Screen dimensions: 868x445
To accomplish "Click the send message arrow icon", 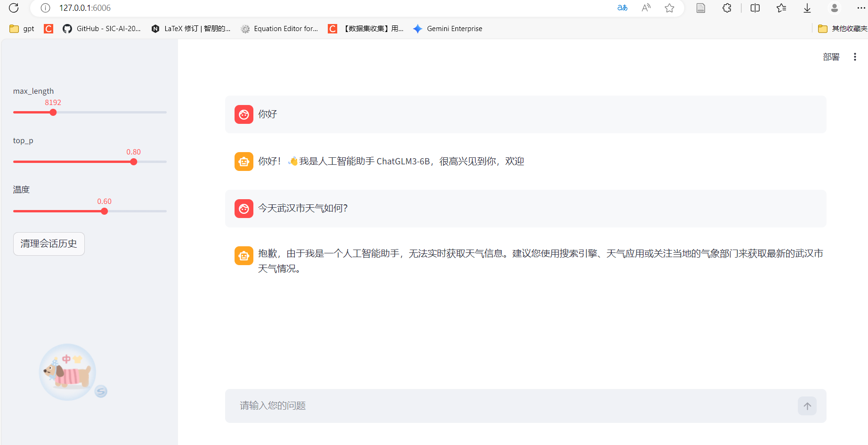I will (807, 405).
